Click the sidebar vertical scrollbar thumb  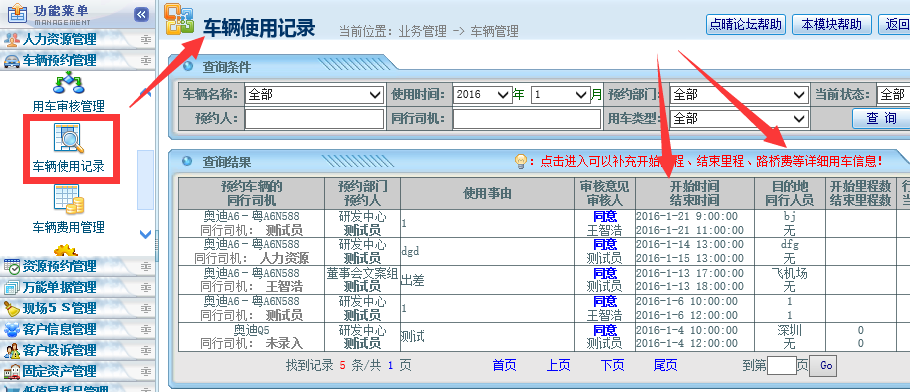tap(145, 180)
